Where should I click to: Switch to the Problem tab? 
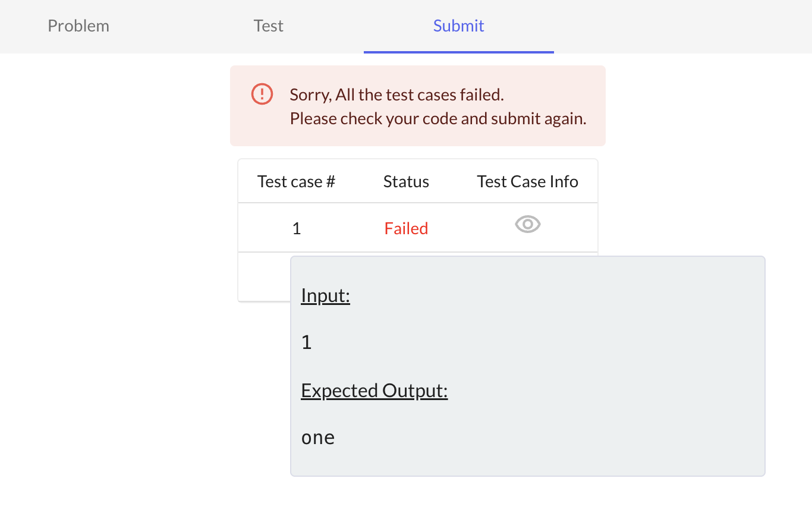click(x=78, y=26)
